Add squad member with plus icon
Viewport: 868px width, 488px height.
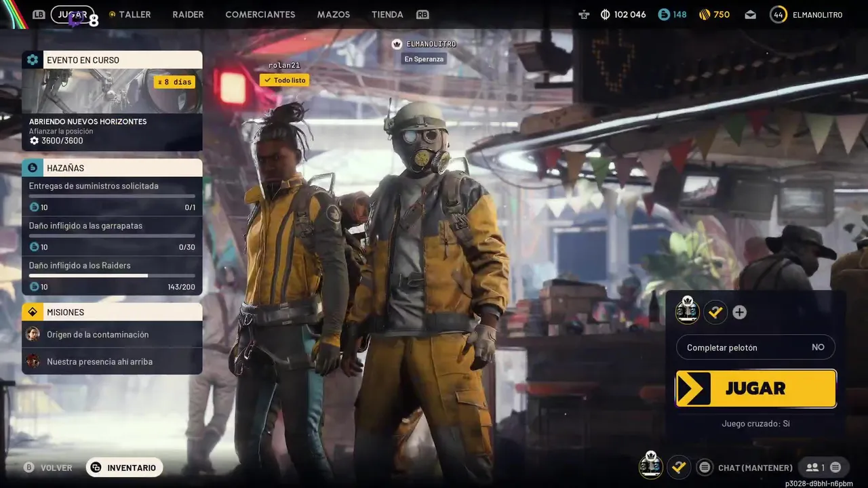coord(739,312)
